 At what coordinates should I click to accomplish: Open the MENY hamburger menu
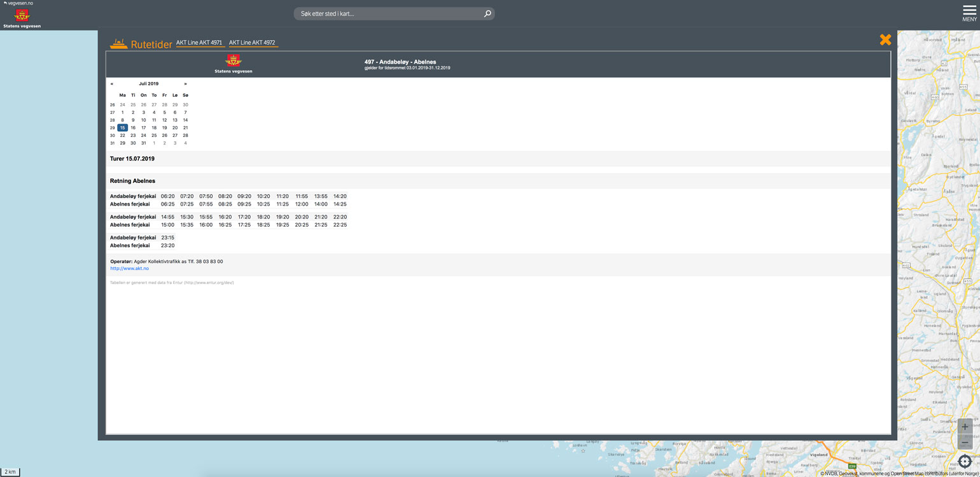pos(969,13)
